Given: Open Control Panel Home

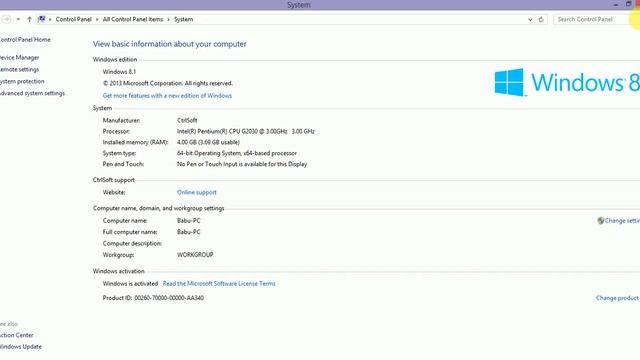Looking at the screenshot, I should (x=25, y=40).
